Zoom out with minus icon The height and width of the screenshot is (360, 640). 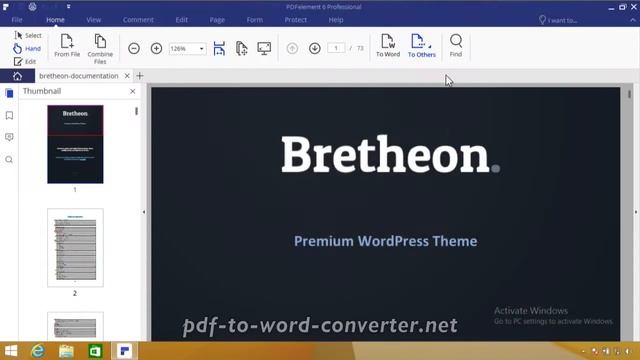click(134, 49)
